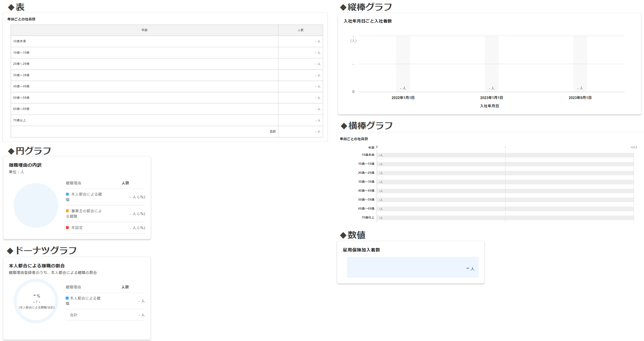Click the 人数 column header in the age table

click(x=300, y=30)
